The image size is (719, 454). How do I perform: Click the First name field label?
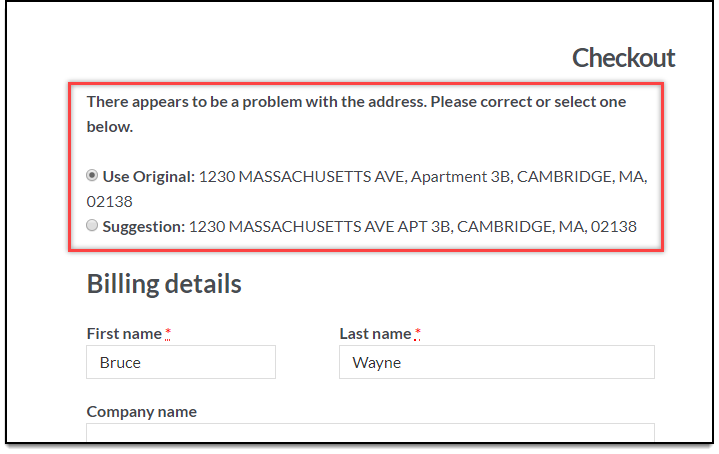[124, 334]
